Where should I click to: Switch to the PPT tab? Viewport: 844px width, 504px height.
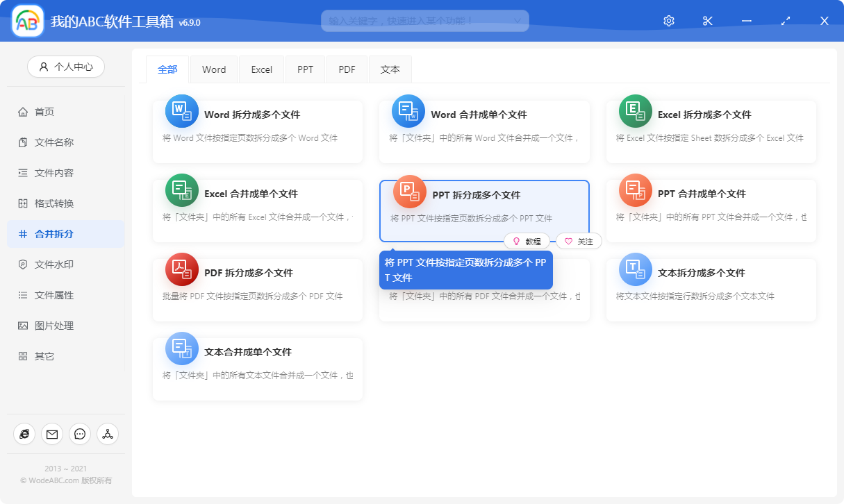coord(305,69)
